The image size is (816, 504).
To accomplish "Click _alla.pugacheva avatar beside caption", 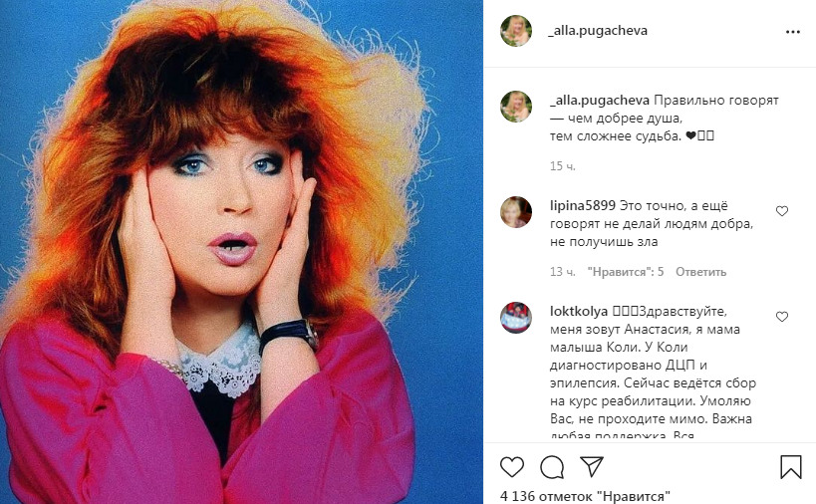I will coord(516,107).
